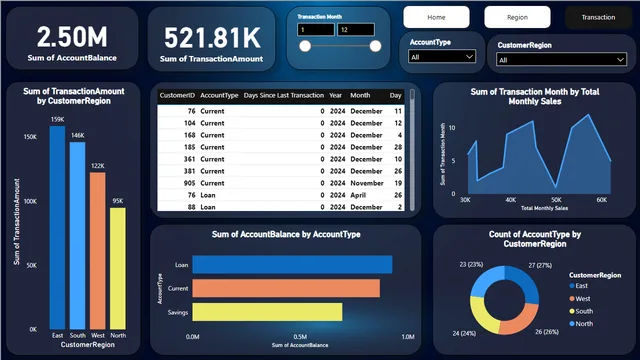Image resolution: width=640 pixels, height=360 pixels.
Task: Click the table row with CustomerID 185
Action: pos(281,147)
